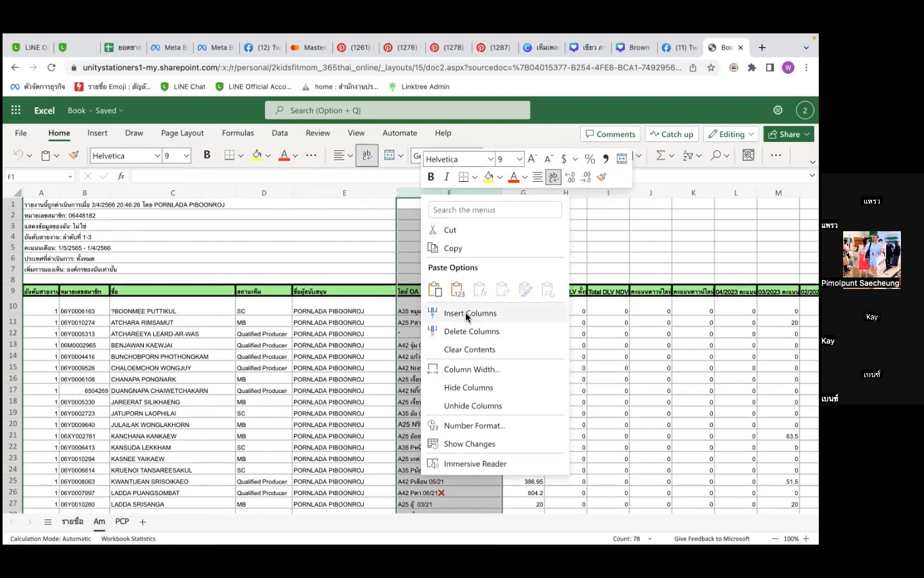
Task: Add a new sheet with plus button
Action: pos(143,522)
